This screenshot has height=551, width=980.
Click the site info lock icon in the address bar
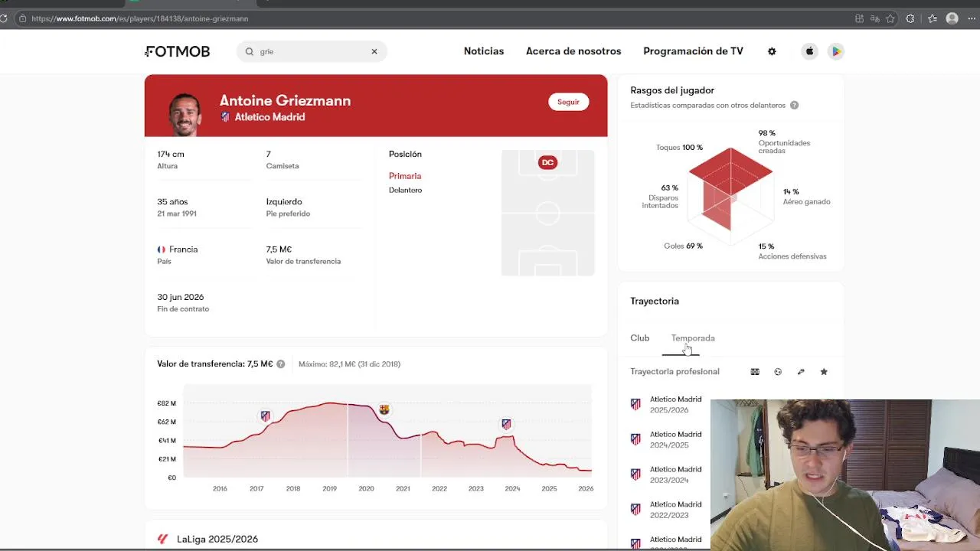tap(22, 18)
